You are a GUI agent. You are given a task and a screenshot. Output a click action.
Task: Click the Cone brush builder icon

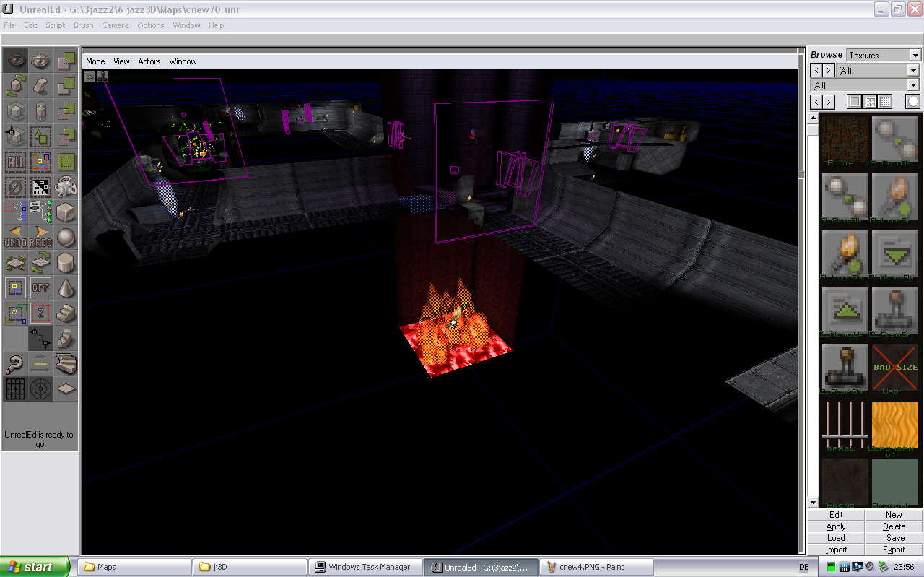coord(66,288)
